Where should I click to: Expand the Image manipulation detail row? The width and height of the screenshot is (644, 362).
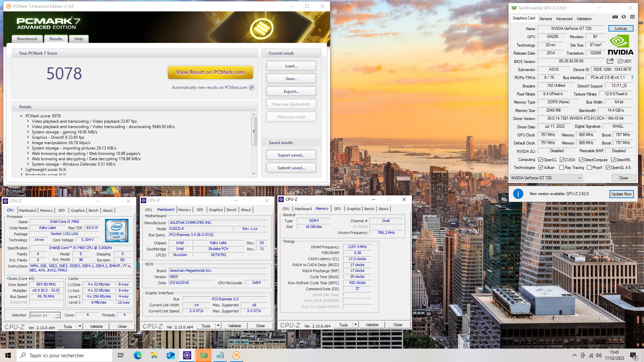pyautogui.click(x=28, y=143)
